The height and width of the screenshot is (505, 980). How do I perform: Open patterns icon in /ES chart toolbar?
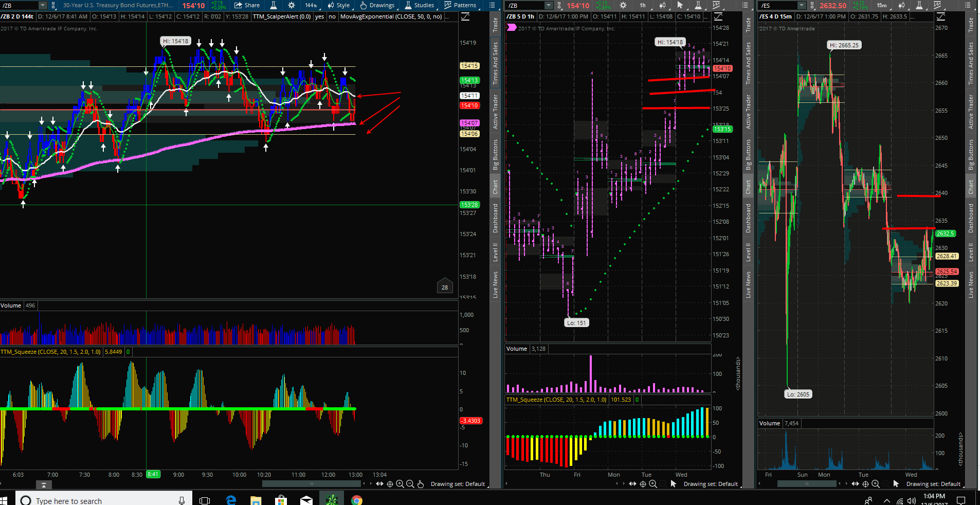click(x=937, y=5)
